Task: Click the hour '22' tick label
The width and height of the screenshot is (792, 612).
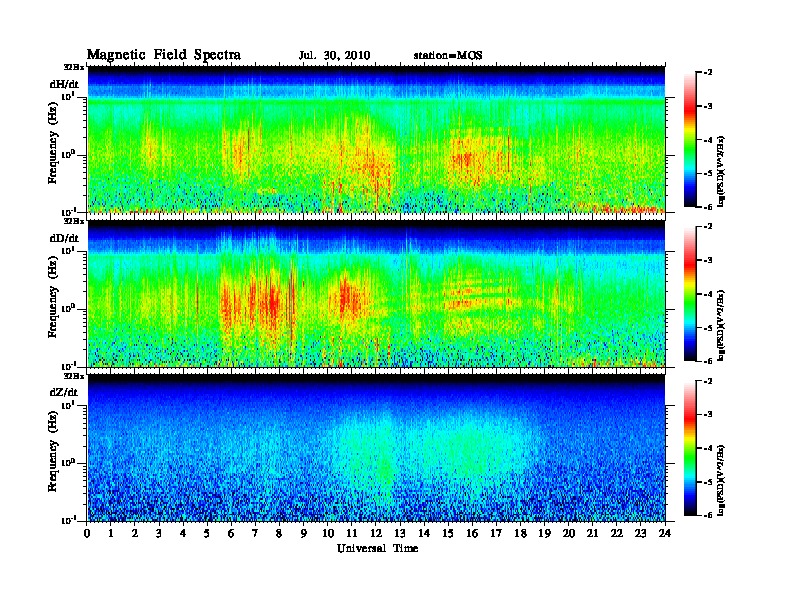Action: tap(617, 533)
